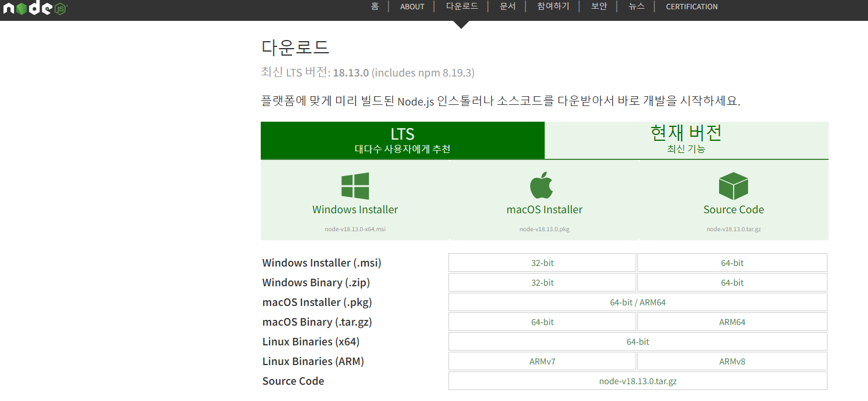The width and height of the screenshot is (868, 401).
Task: Open the 홈 menu item
Action: [375, 6]
